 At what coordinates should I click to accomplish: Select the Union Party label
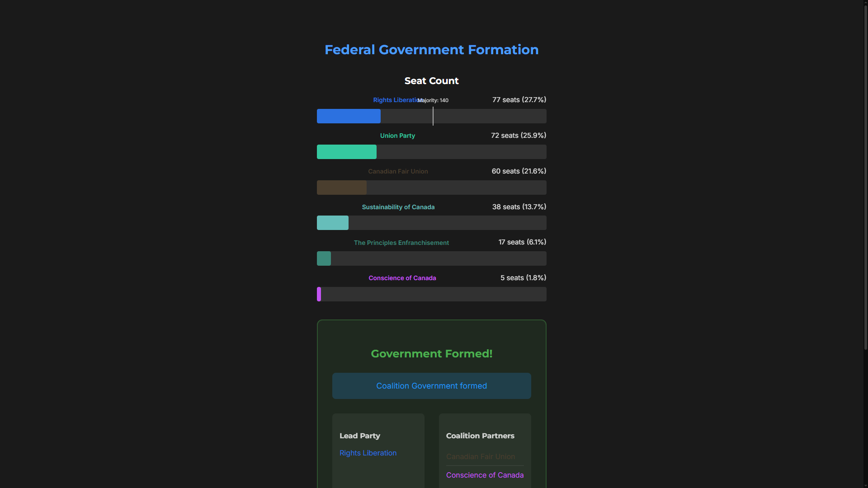(397, 136)
